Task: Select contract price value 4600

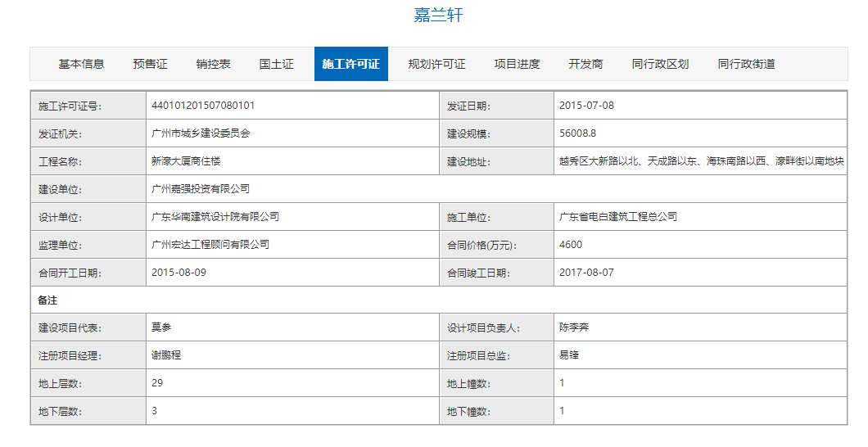Action: (x=571, y=245)
